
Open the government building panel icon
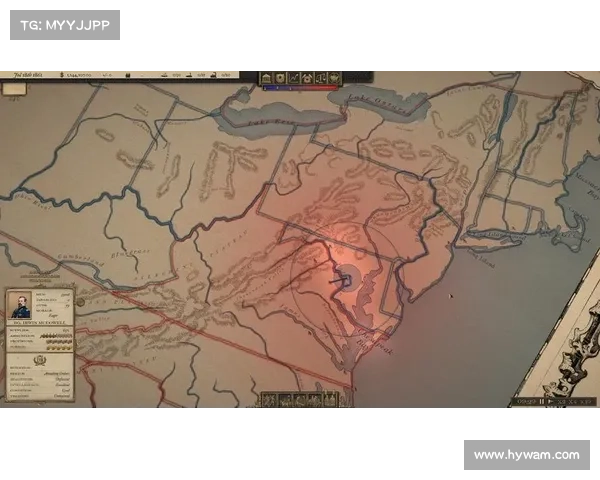point(266,78)
